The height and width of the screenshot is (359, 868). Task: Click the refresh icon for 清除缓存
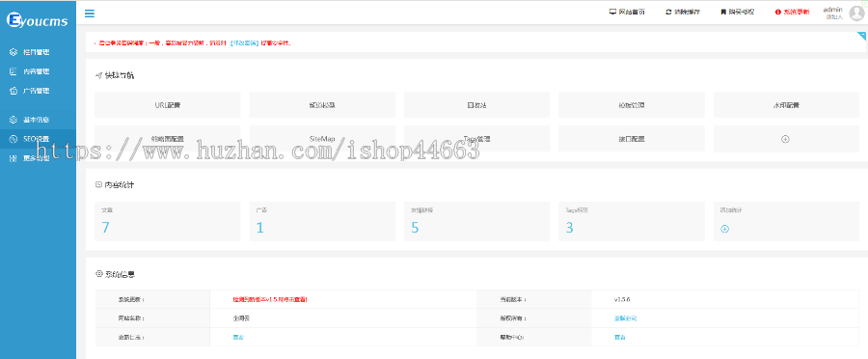tap(668, 12)
